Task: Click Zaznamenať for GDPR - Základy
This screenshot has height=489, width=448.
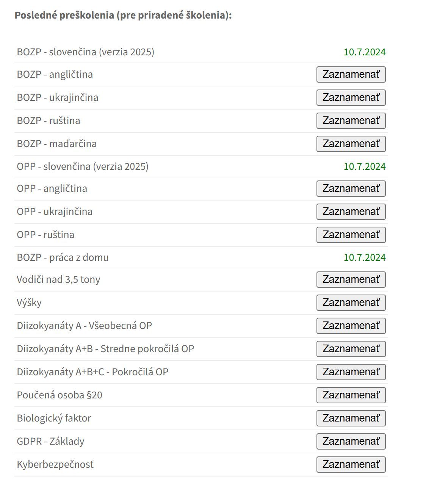Action: coord(351,442)
